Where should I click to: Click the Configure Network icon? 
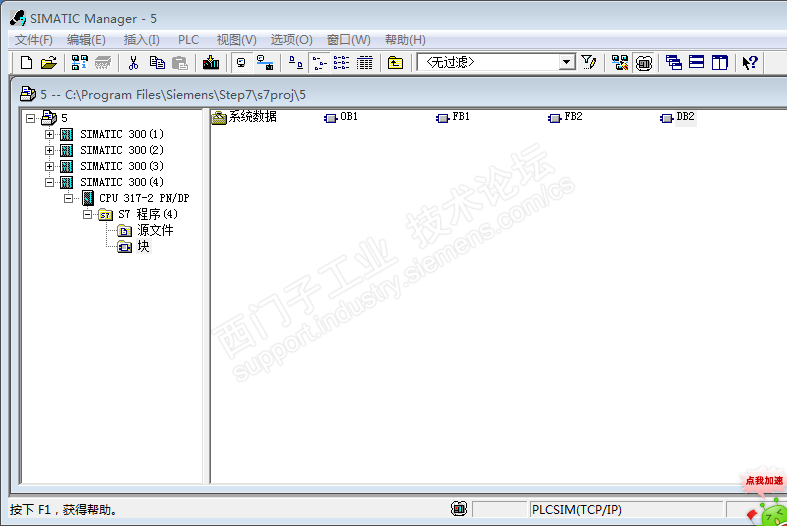click(620, 63)
